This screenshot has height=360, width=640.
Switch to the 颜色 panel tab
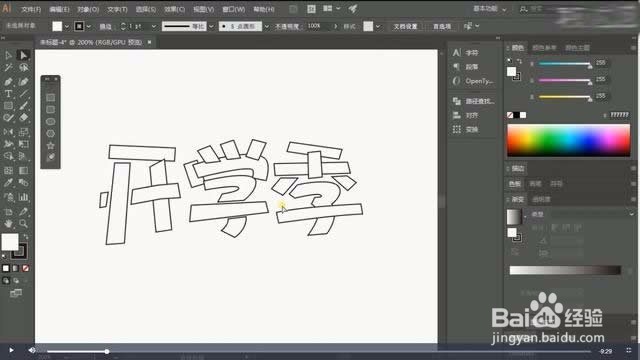tap(518, 48)
